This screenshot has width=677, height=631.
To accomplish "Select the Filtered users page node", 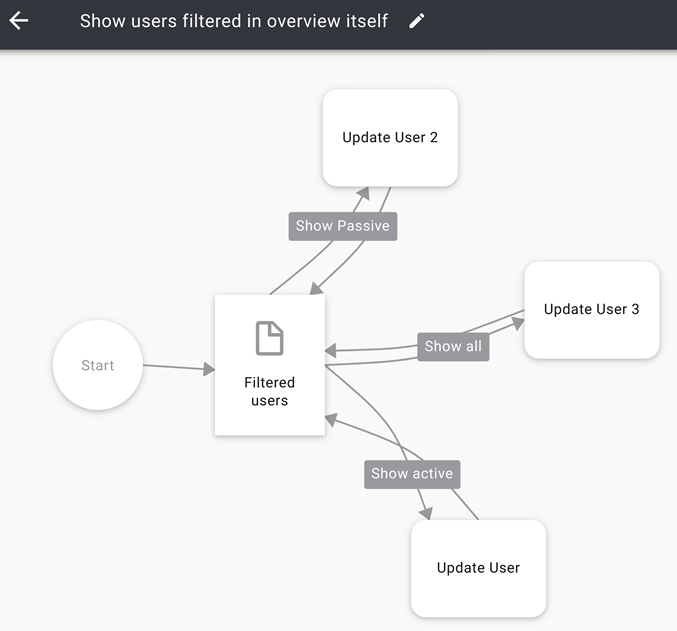I will [x=270, y=365].
